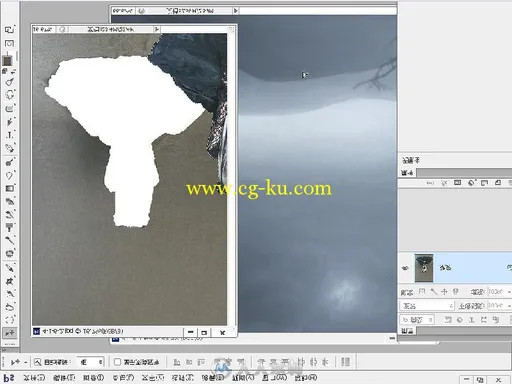Click the add layer mask icon
The height and width of the screenshot is (384, 512).
point(457,183)
